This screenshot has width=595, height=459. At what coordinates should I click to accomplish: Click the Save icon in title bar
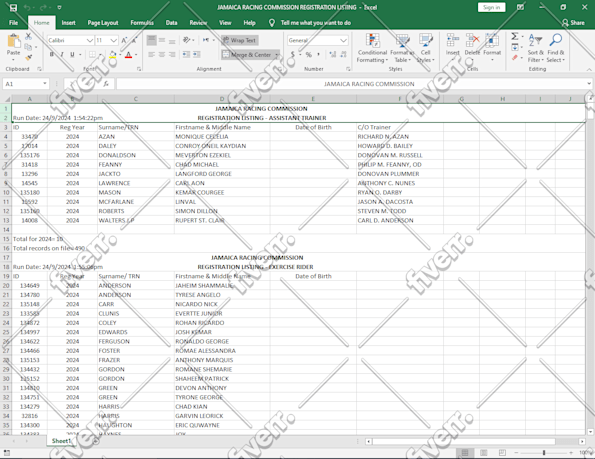(13, 8)
